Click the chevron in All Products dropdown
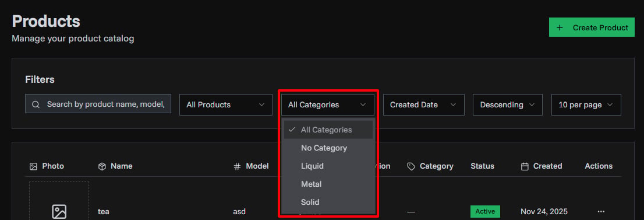The height and width of the screenshot is (220, 644). coord(261,104)
